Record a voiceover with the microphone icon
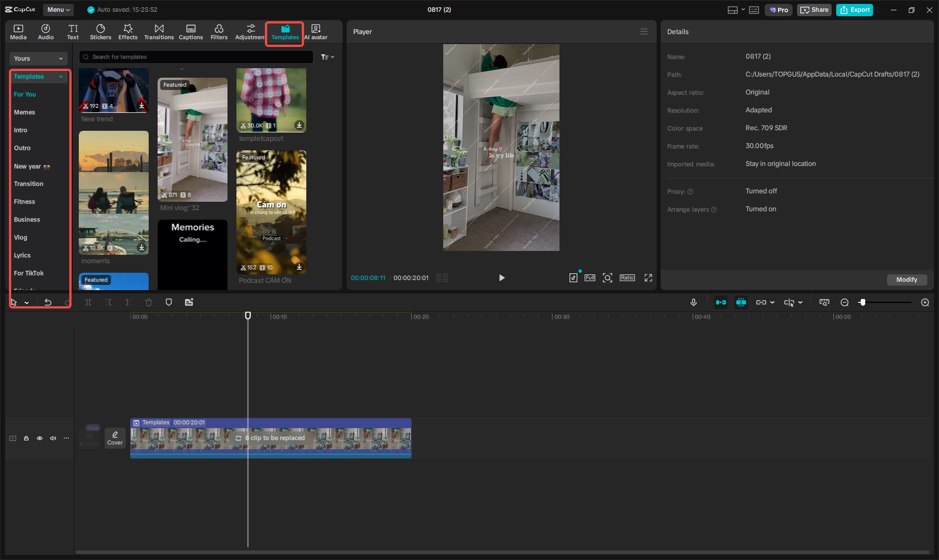939x560 pixels. [693, 302]
